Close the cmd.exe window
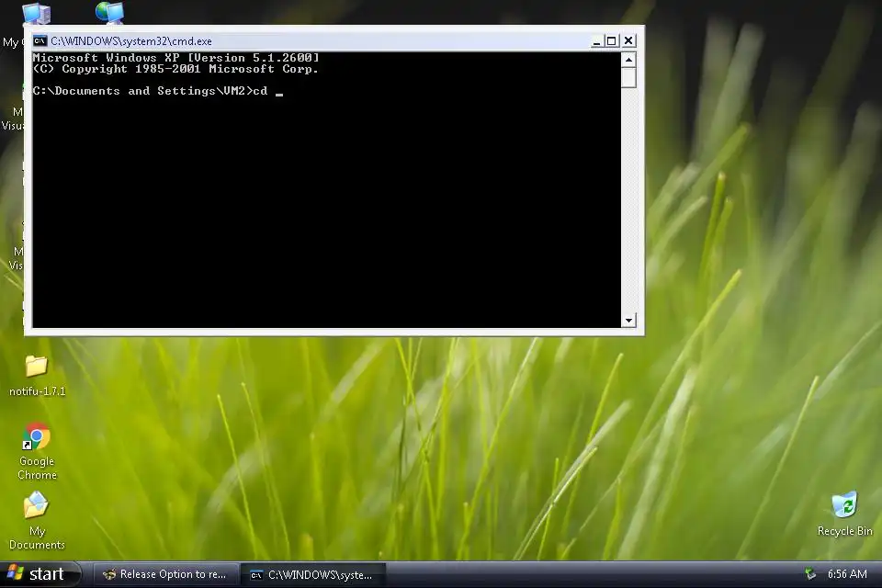This screenshot has width=882, height=588. [628, 41]
